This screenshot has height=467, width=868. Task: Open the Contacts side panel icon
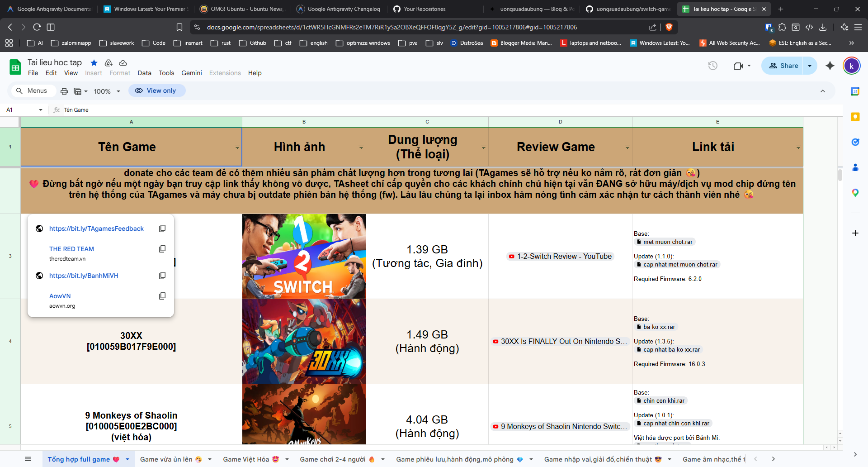click(855, 167)
